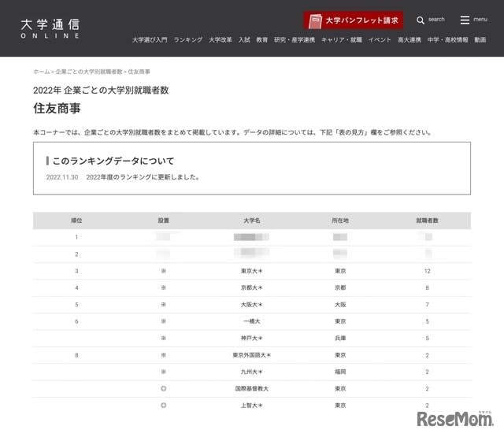
Task: Click the このランキングデータについて heading
Action: [x=113, y=161]
